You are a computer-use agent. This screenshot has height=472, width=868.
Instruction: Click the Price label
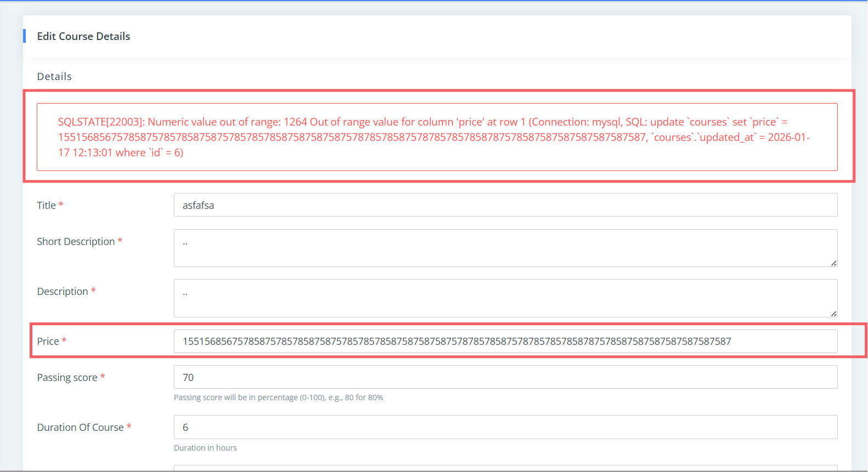(x=48, y=341)
